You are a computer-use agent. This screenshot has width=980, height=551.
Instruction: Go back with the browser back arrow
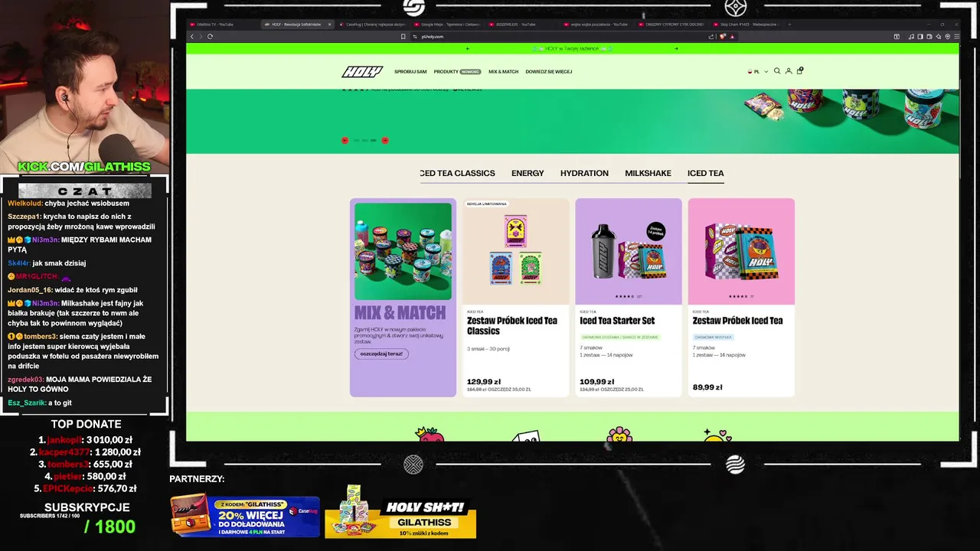click(192, 37)
